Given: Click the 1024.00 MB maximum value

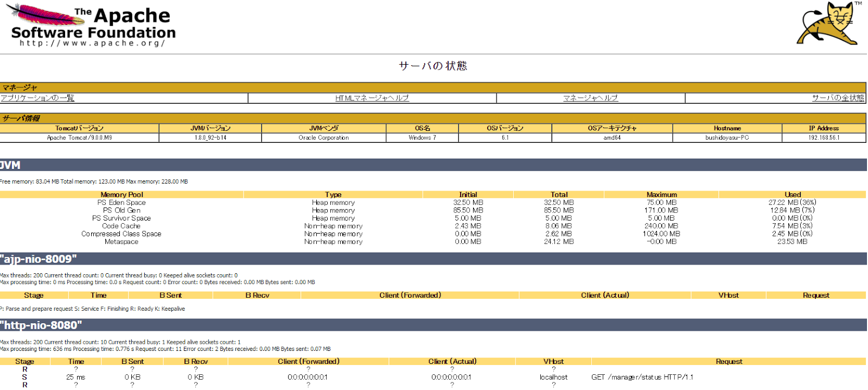Looking at the screenshot, I should [x=661, y=234].
